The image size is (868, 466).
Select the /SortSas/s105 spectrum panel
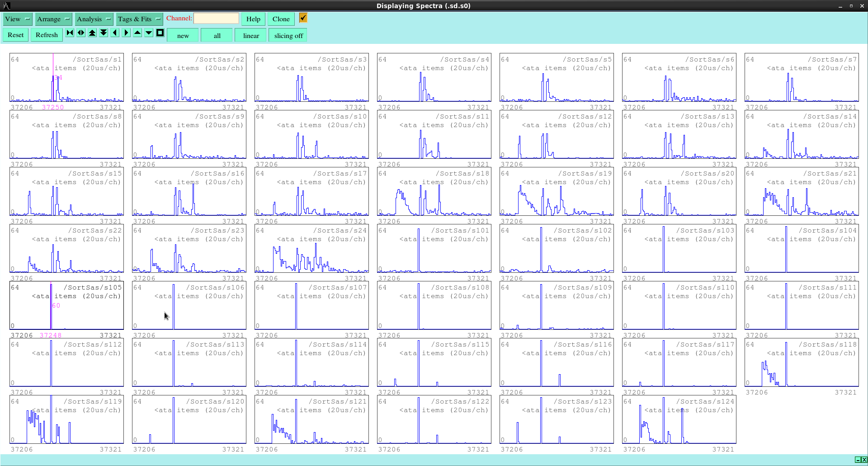click(66, 305)
